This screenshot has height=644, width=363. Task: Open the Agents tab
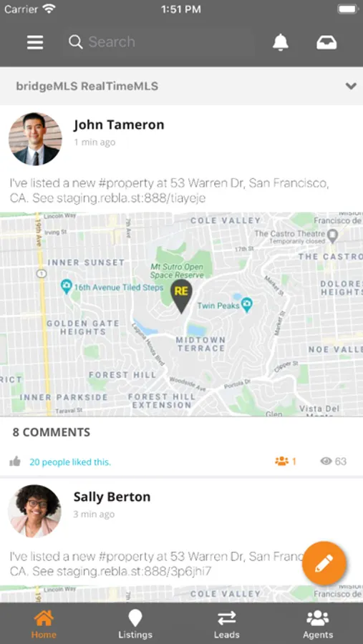tap(318, 624)
